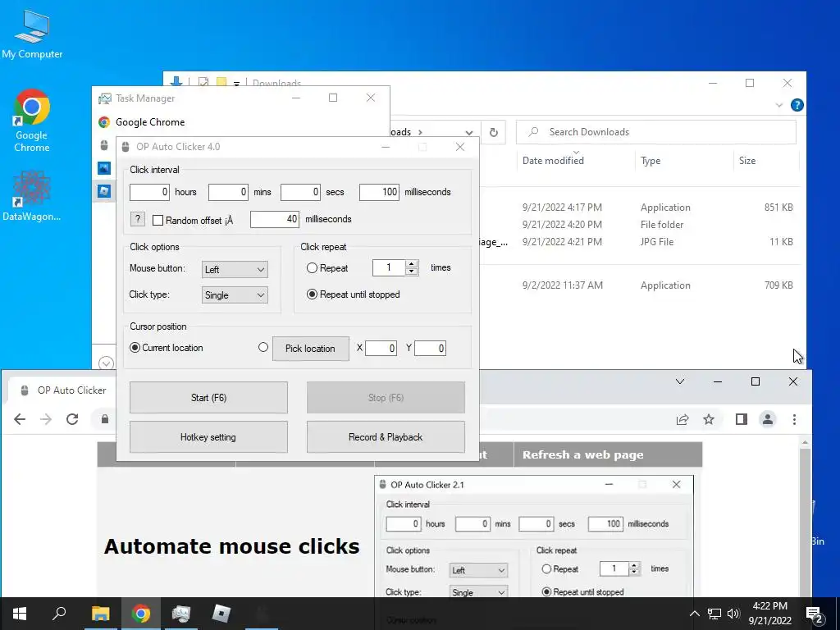Enable the Random offset checkbox
This screenshot has width=840, height=630.
[x=157, y=220]
